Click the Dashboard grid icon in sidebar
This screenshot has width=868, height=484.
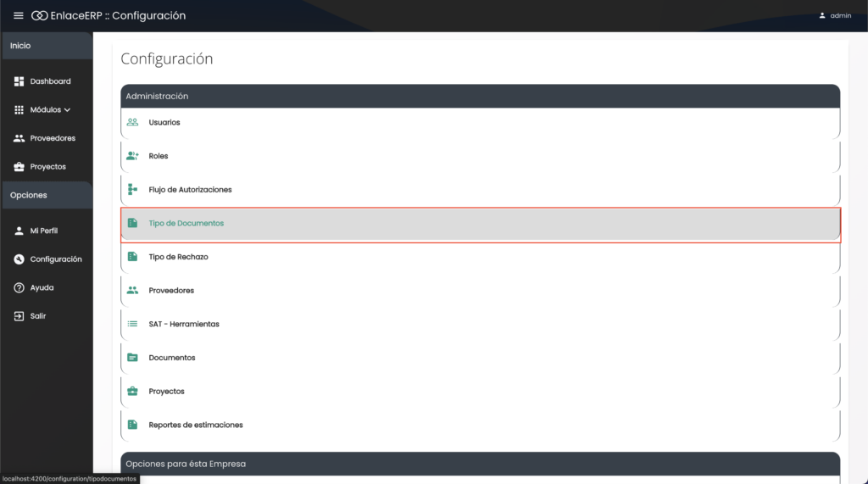point(19,81)
